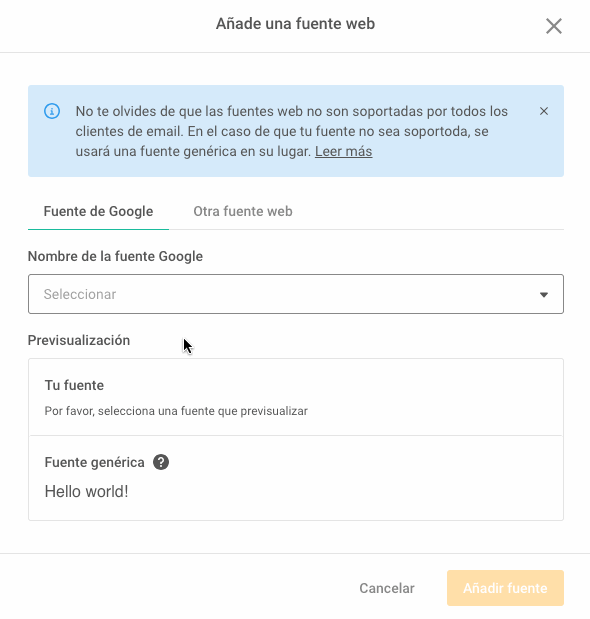The width and height of the screenshot is (590, 619).
Task: Click the Previsualización label
Action: (x=79, y=340)
